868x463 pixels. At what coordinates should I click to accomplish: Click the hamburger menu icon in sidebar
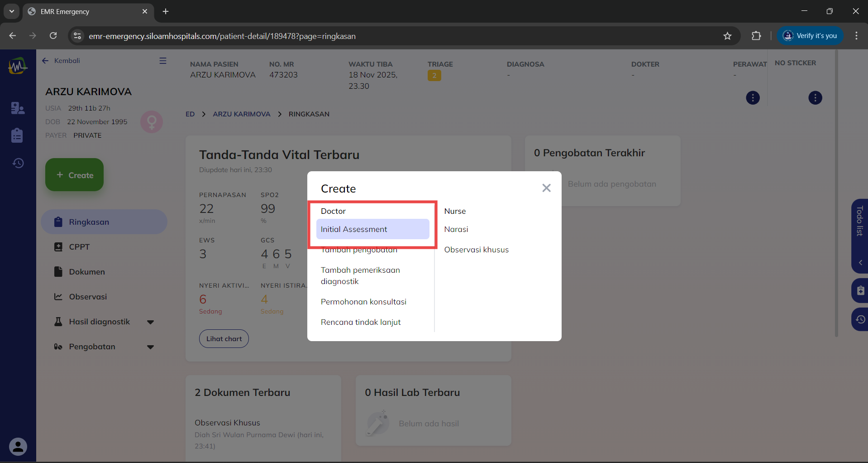pos(163,61)
